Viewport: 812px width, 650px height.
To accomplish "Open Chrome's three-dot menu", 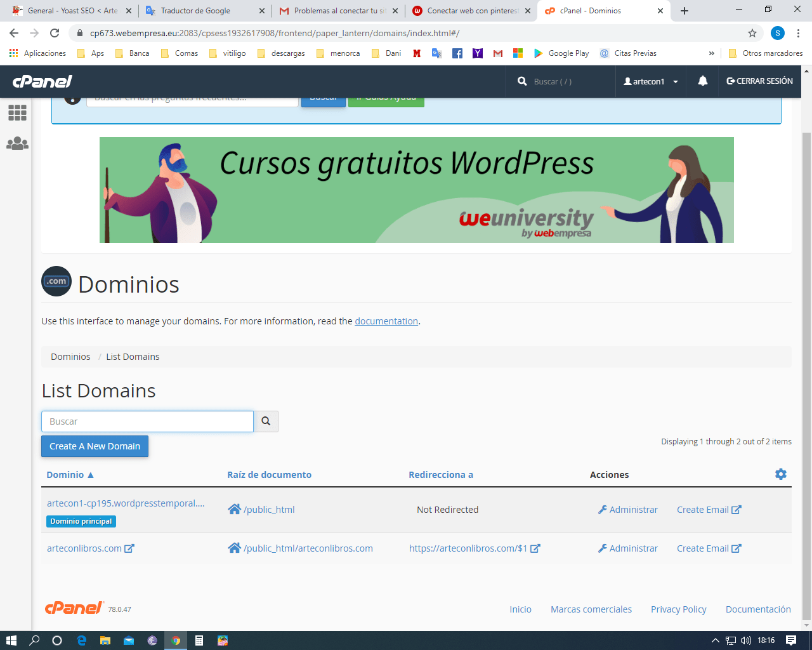I will 798,33.
